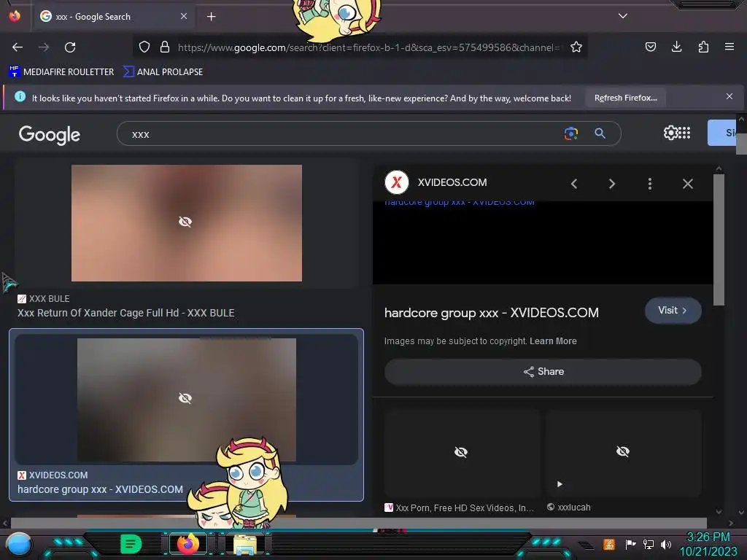
Task: Click the Refresh Firefox... button
Action: coord(625,98)
